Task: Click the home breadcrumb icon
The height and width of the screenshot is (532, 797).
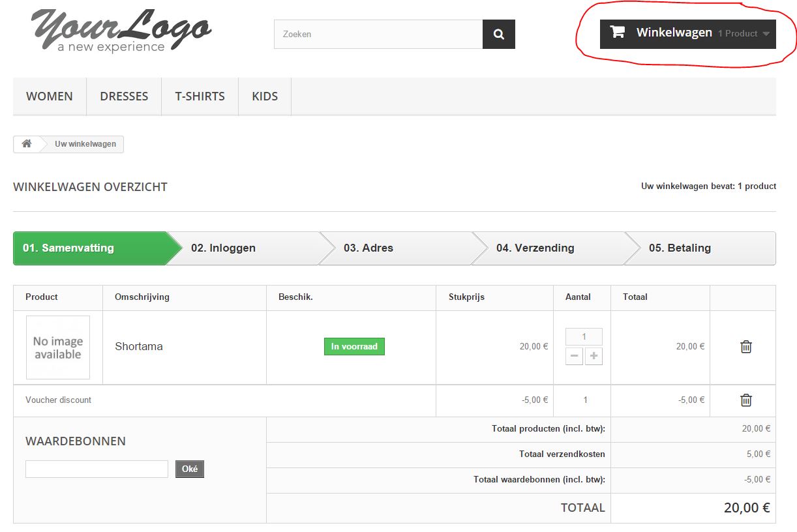Action: tap(27, 144)
